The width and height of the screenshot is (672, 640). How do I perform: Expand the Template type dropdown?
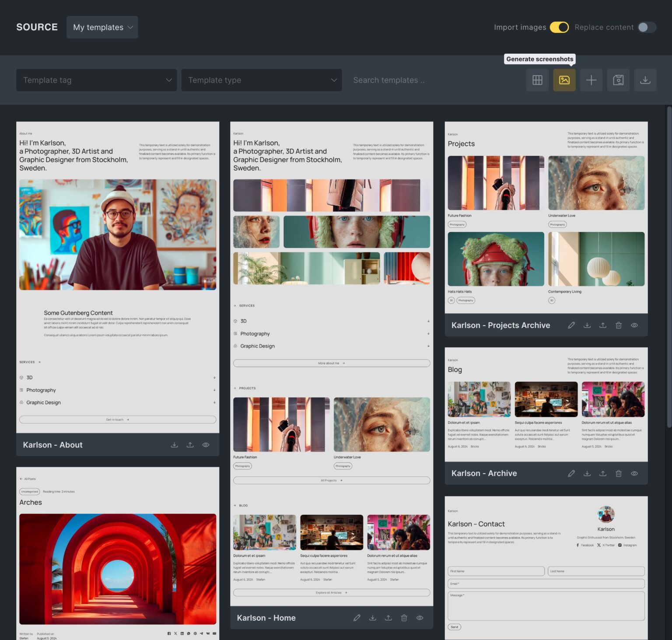(x=261, y=80)
